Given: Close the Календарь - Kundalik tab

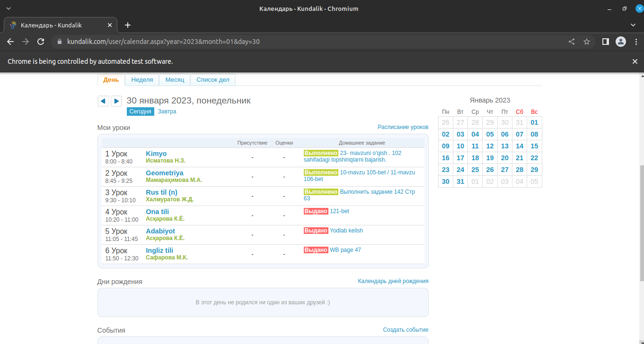Looking at the screenshot, I should pyautogui.click(x=110, y=25).
